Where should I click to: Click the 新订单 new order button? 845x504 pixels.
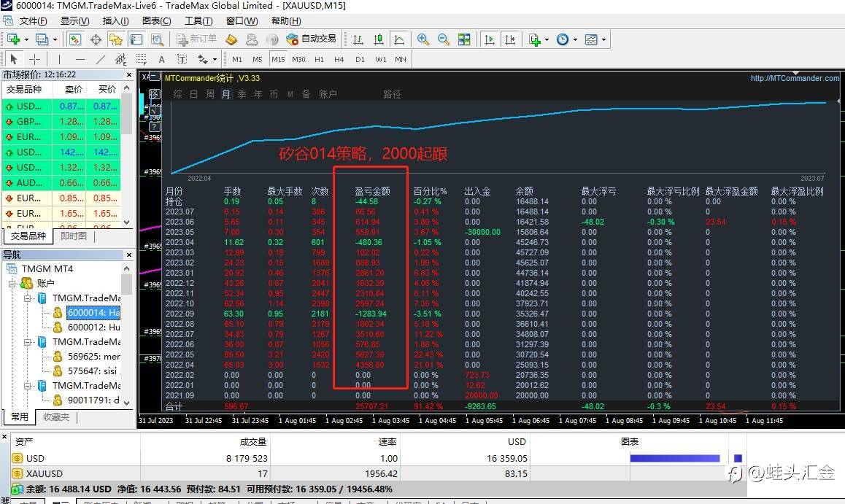pyautogui.click(x=197, y=39)
